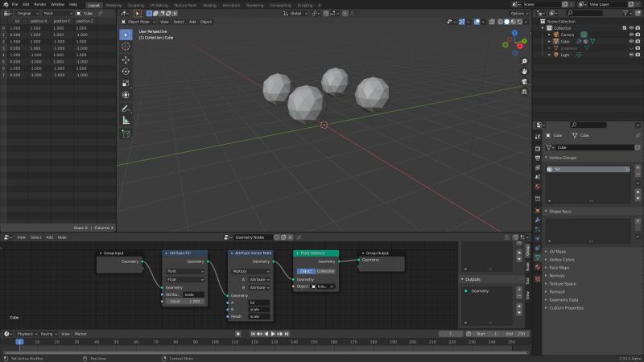The width and height of the screenshot is (644, 362).
Task: Toggle pin icon in spreadsheet header
Action: click(x=101, y=14)
